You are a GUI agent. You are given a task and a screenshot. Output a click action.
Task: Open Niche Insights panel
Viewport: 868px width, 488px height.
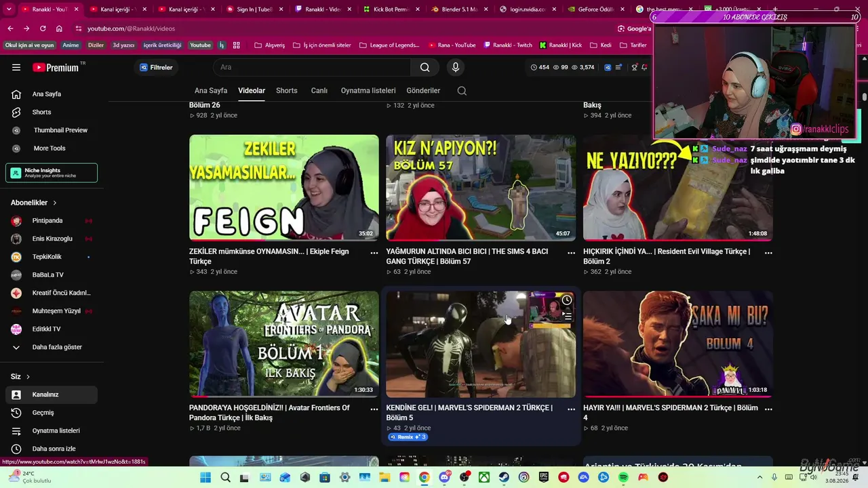coord(52,173)
